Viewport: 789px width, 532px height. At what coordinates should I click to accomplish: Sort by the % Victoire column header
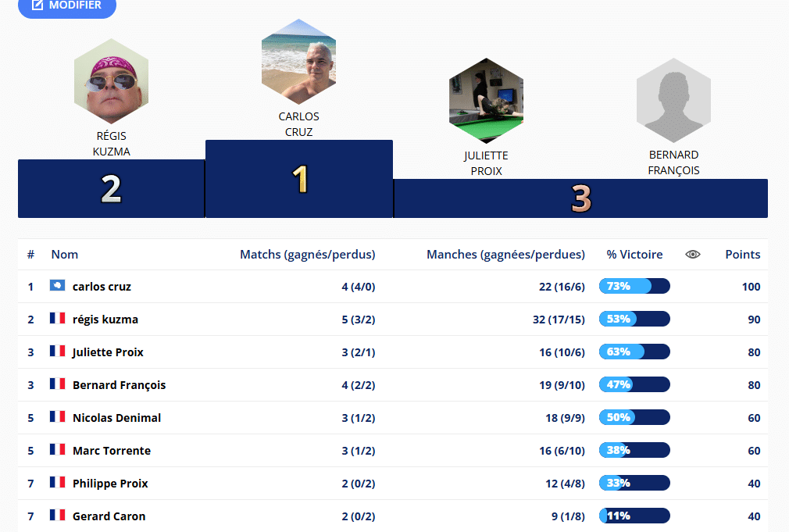(x=634, y=255)
